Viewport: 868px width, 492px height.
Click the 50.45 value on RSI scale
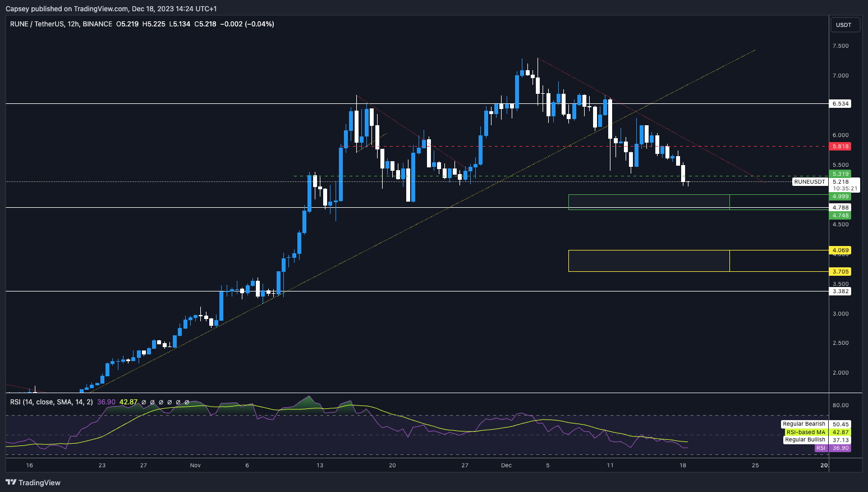[x=841, y=425]
